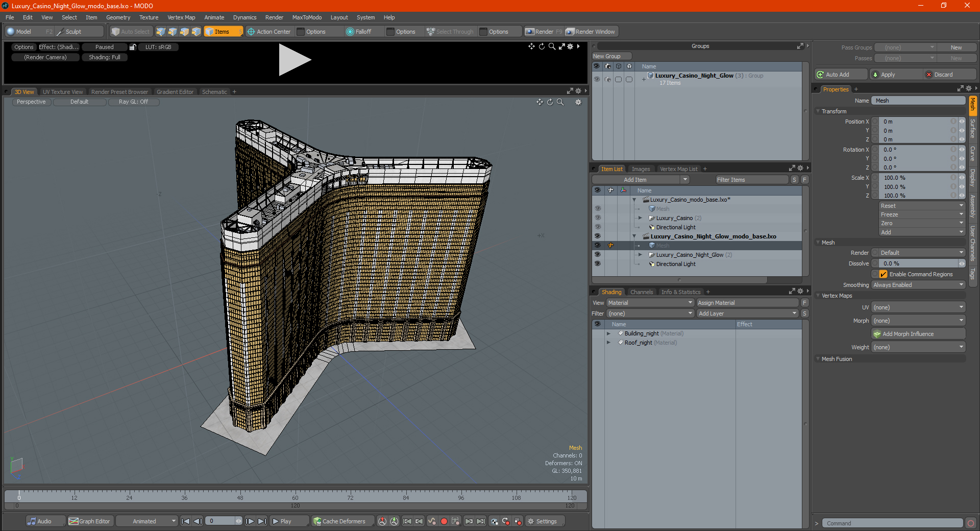Viewport: 980px width, 531px height.
Task: Expand Luxury_Casino item tree
Action: (x=640, y=218)
